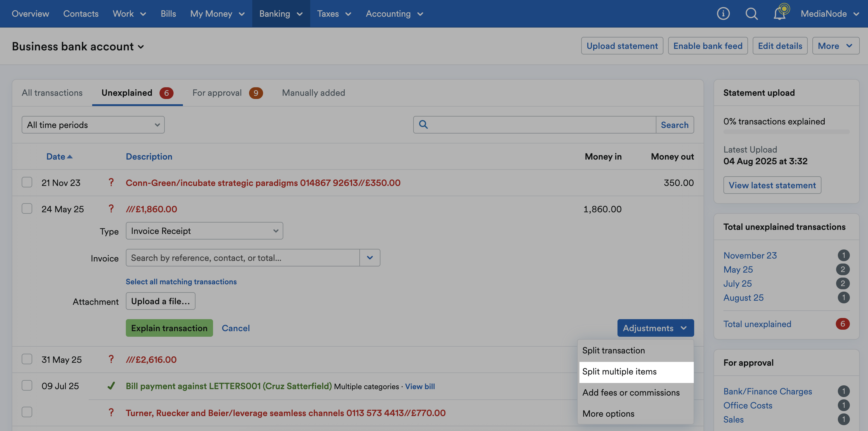The image size is (868, 431).
Task: Open Office Costs approval link
Action: click(x=748, y=405)
